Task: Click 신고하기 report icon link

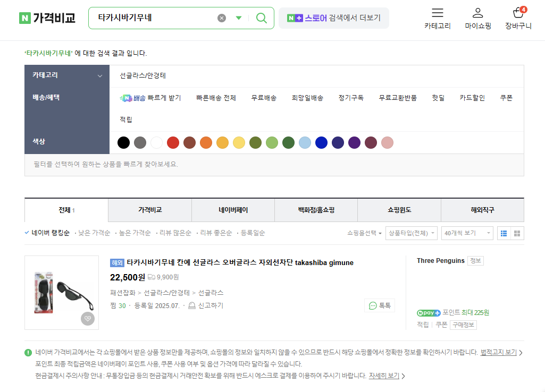Action: click(206, 305)
